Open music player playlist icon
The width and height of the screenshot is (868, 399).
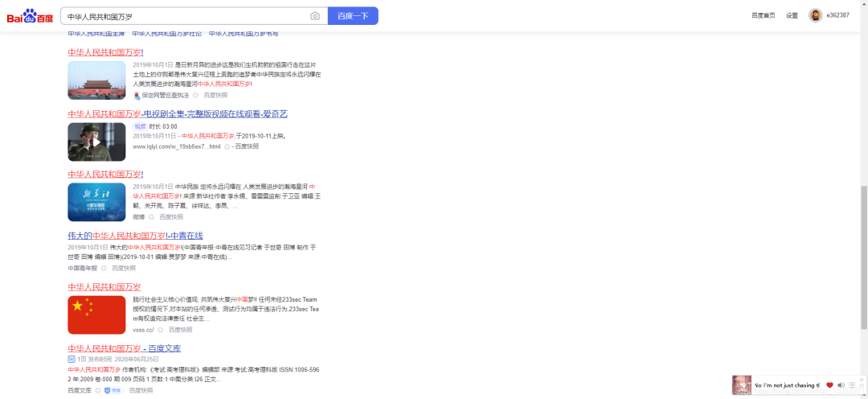pos(852,385)
